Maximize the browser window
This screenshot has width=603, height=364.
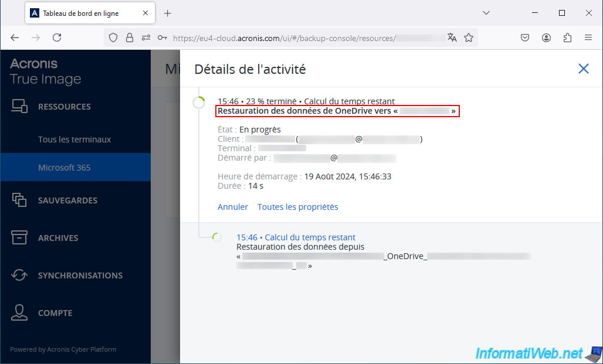[x=562, y=13]
